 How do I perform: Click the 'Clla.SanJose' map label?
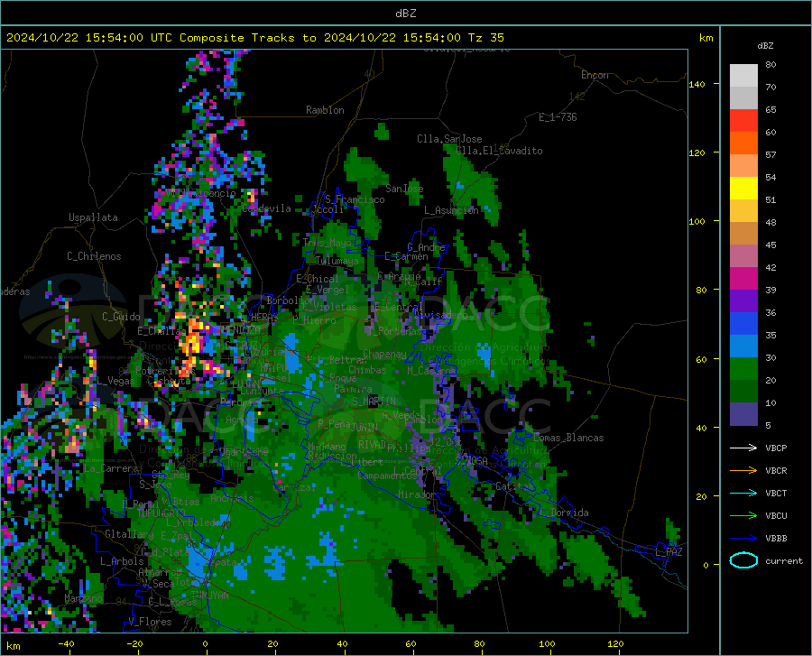(x=449, y=139)
